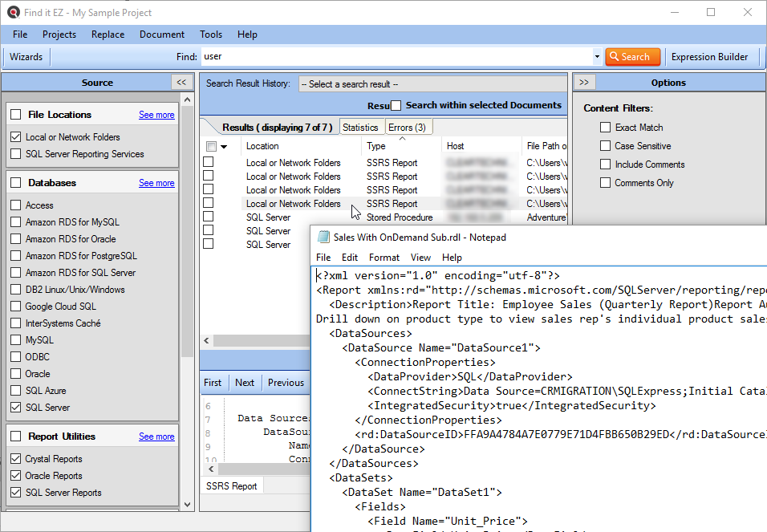
Task: Enable the Oracle database checkbox
Action: 16,373
